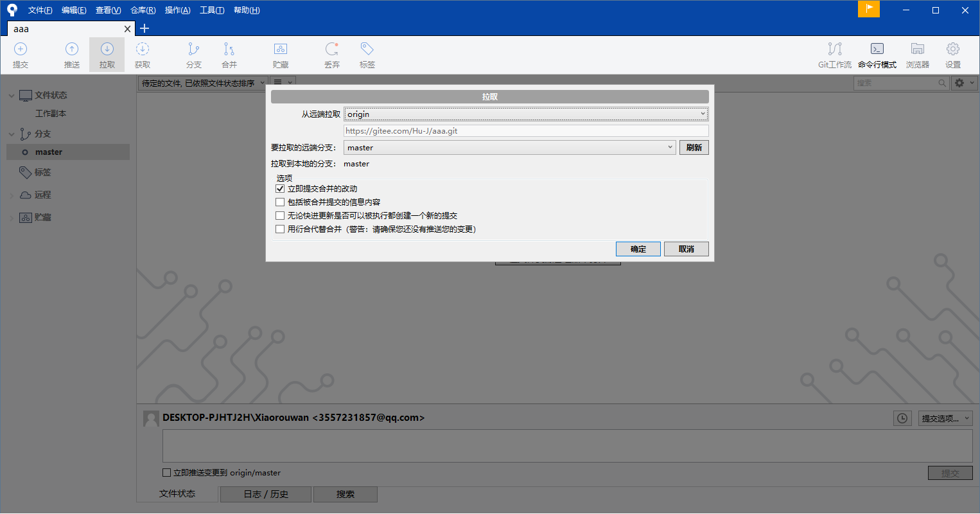
Task: Click 取消 to cancel pull dialog
Action: click(687, 249)
